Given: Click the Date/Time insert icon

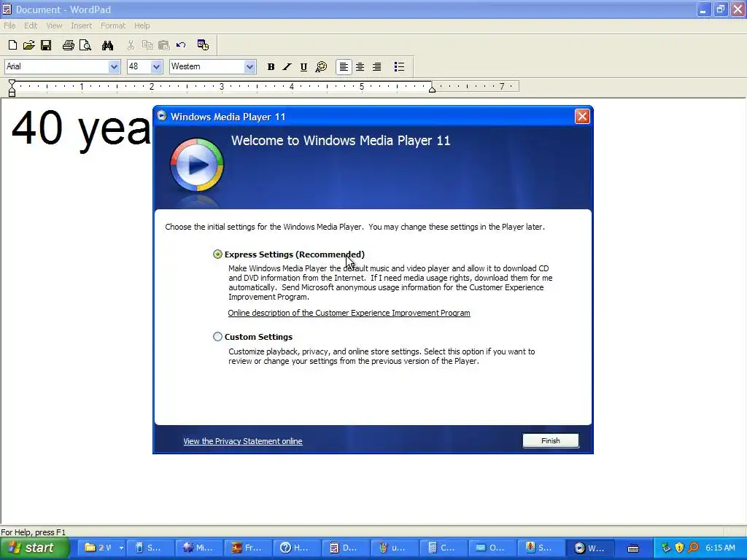Looking at the screenshot, I should tap(203, 44).
